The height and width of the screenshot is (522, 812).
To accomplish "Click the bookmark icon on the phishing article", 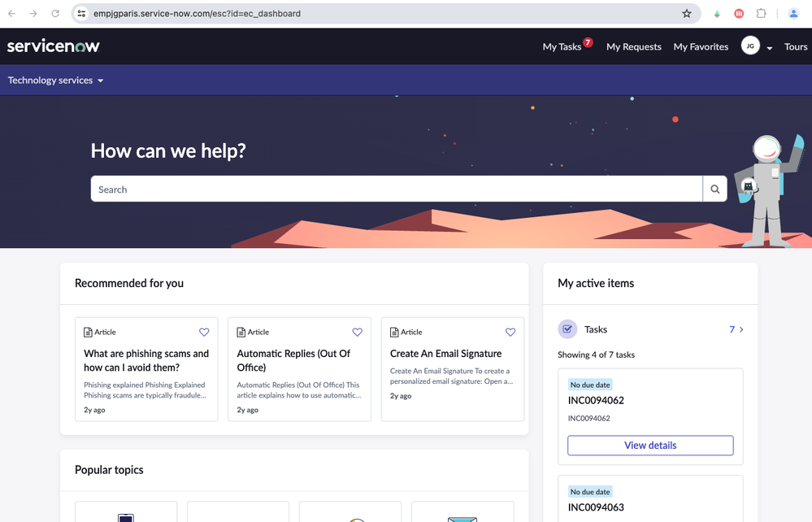I will 204,332.
